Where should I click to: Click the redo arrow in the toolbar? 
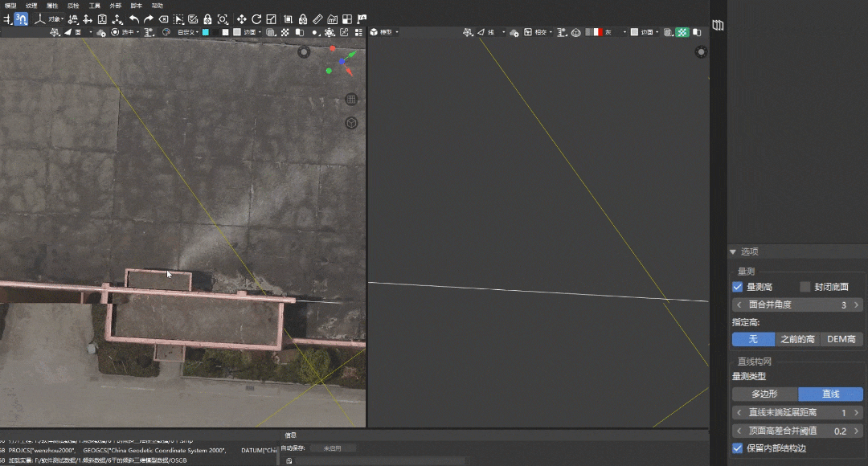click(x=149, y=19)
